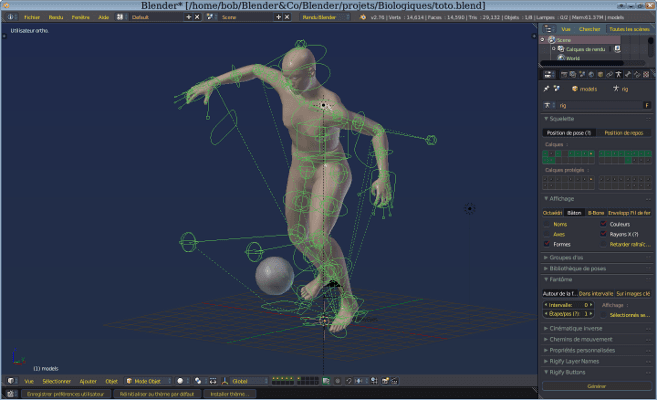Open the Rendu menu in top bar
The image size is (657, 400).
[x=56, y=17]
